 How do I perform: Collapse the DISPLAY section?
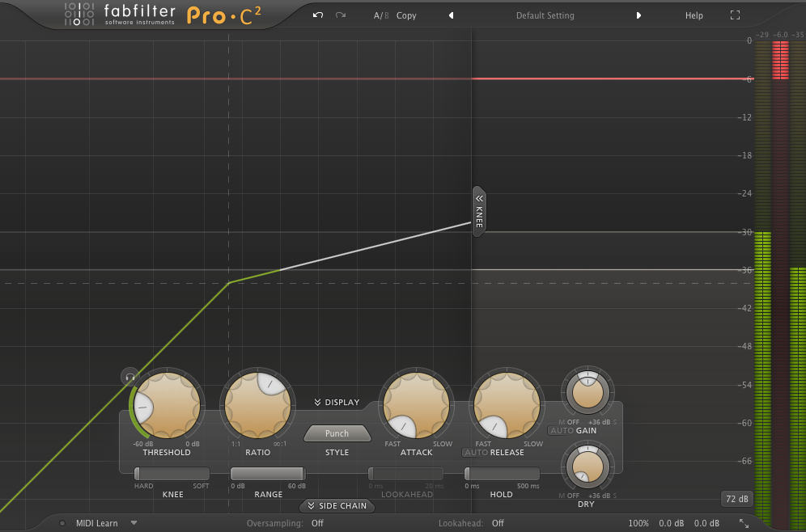[337, 402]
